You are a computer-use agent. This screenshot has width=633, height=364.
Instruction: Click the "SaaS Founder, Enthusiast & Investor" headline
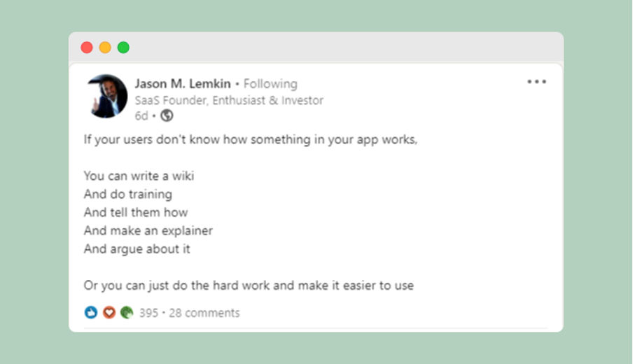point(229,100)
